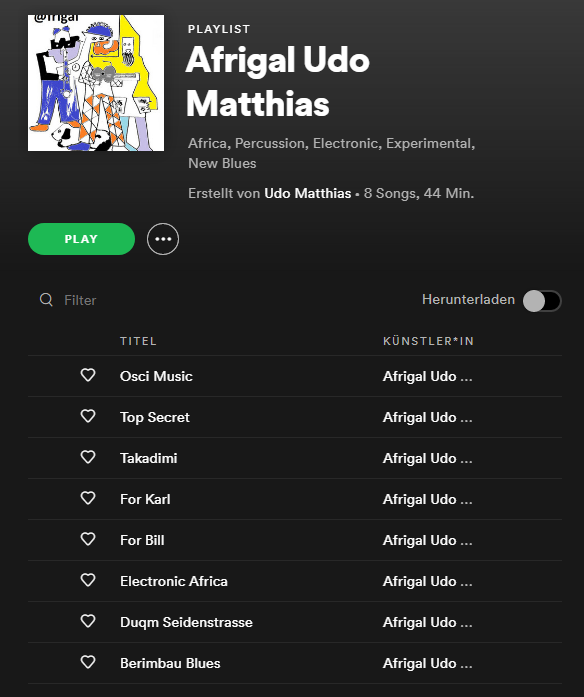Sort tracks by Titel column header
The width and height of the screenshot is (584, 697).
click(x=138, y=341)
